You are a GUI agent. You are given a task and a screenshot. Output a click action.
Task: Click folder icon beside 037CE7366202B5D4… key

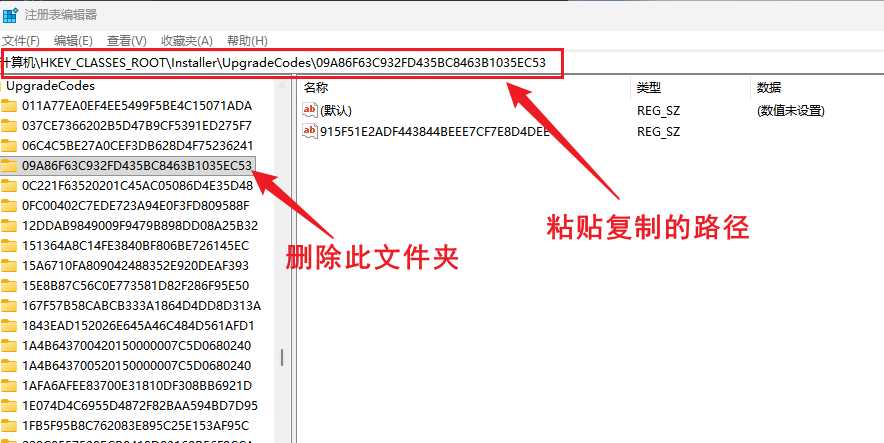click(10, 126)
